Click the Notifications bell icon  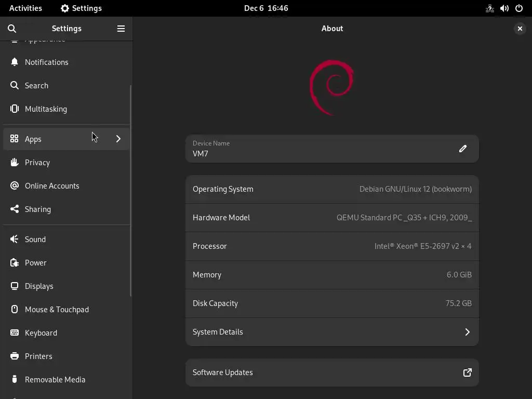click(x=14, y=62)
